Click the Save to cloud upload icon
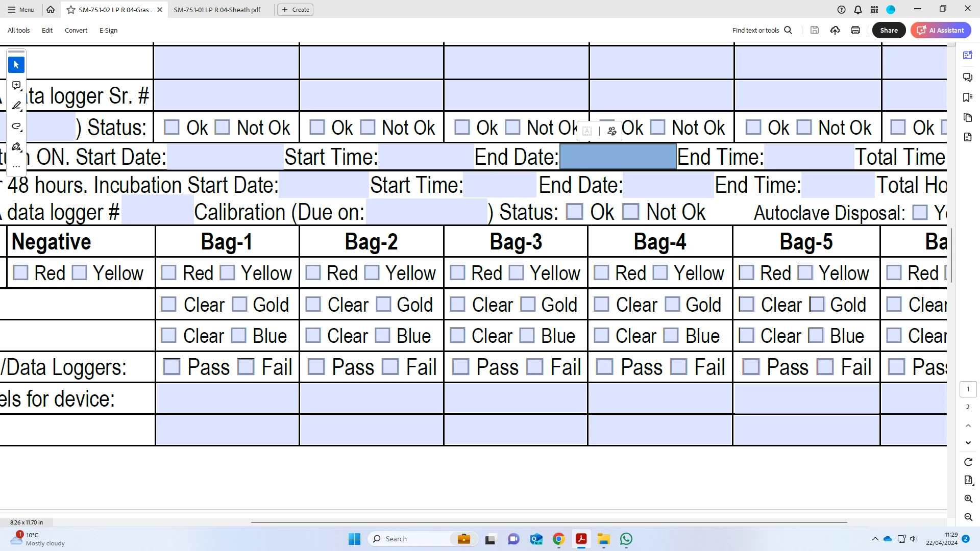The image size is (980, 551). 835,30
